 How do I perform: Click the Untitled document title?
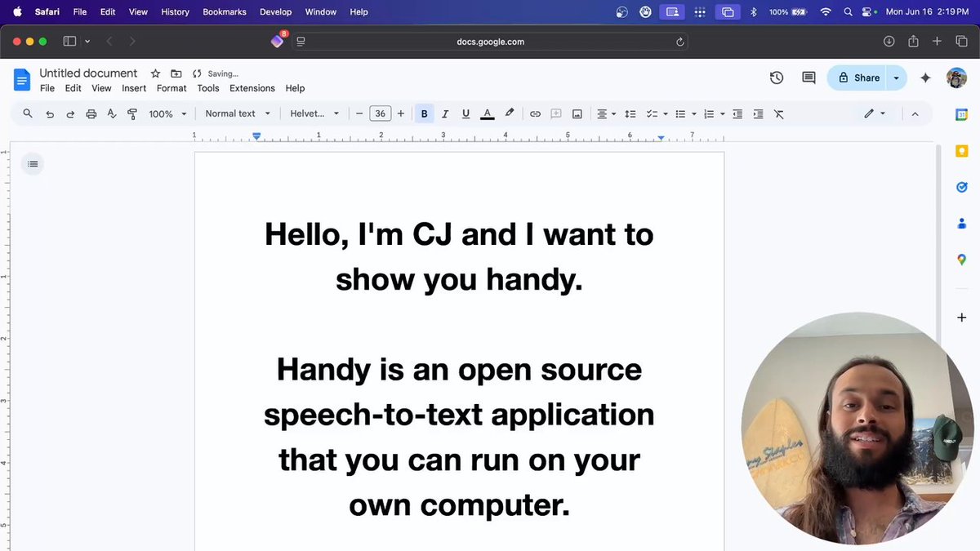[88, 73]
